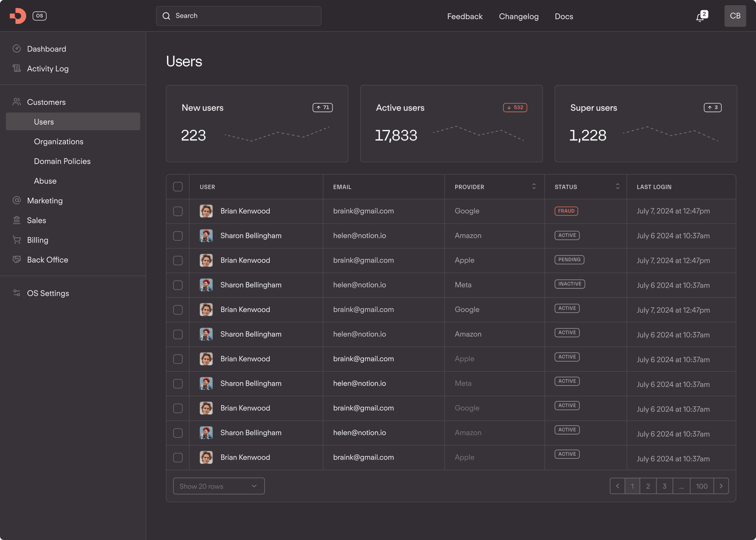Viewport: 756px width, 540px height.
Task: Select checkbox for Meta inactive Sharon row
Action: [x=178, y=285]
